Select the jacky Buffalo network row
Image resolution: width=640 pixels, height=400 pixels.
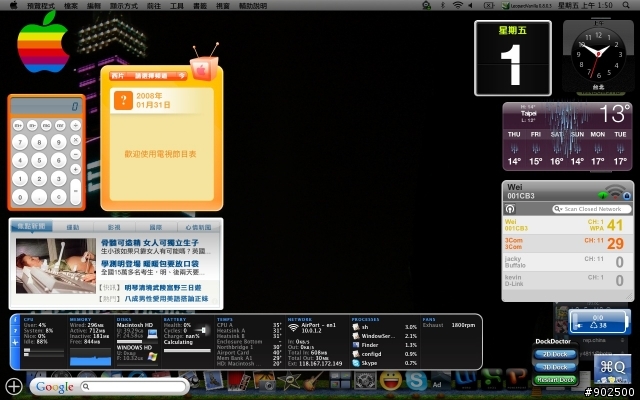click(567, 262)
